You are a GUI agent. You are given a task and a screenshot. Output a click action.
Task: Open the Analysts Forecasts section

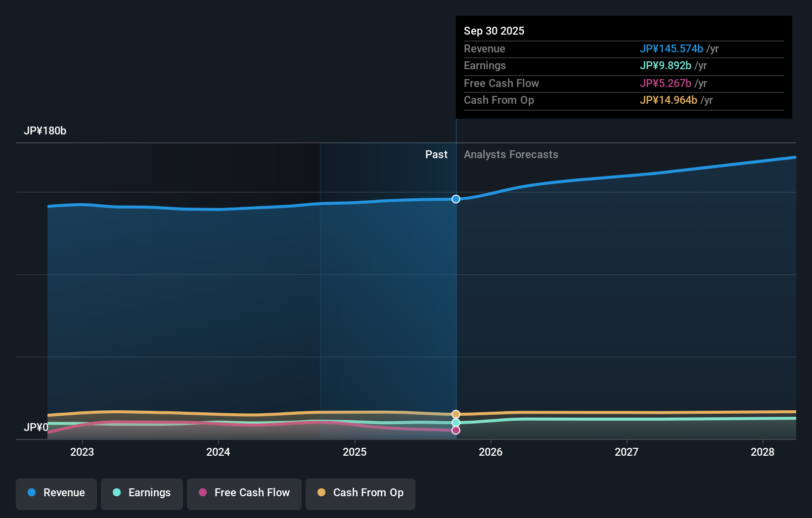pyautogui.click(x=511, y=154)
